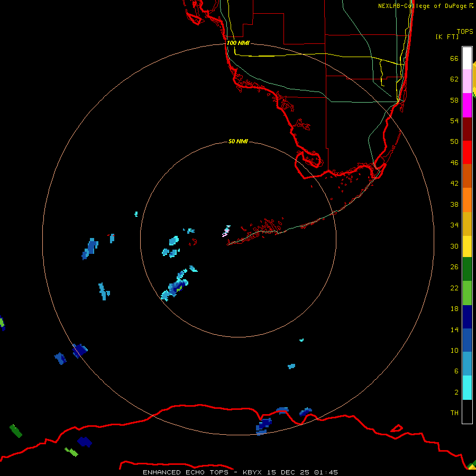The image size is (476, 476).
Task: Select the cyan legend color band
Action: tap(467, 388)
